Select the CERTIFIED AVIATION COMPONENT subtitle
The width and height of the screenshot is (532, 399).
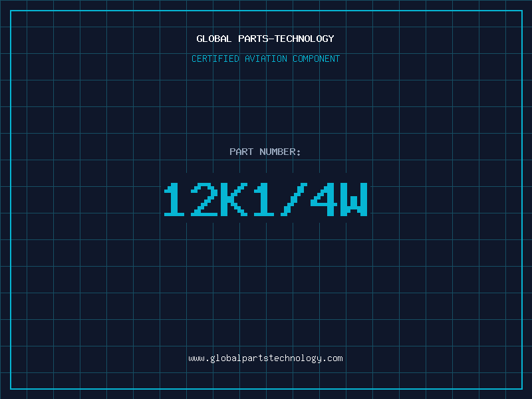(265, 59)
